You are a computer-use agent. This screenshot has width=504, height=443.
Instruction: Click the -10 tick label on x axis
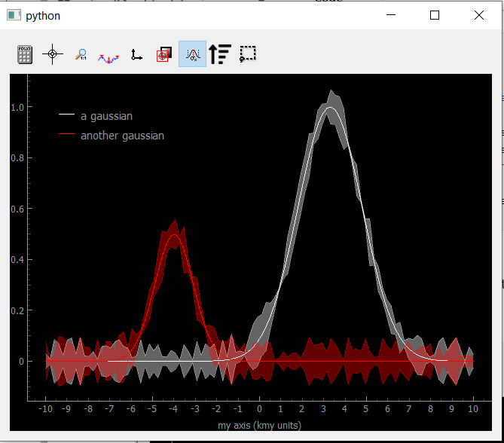[x=45, y=409]
